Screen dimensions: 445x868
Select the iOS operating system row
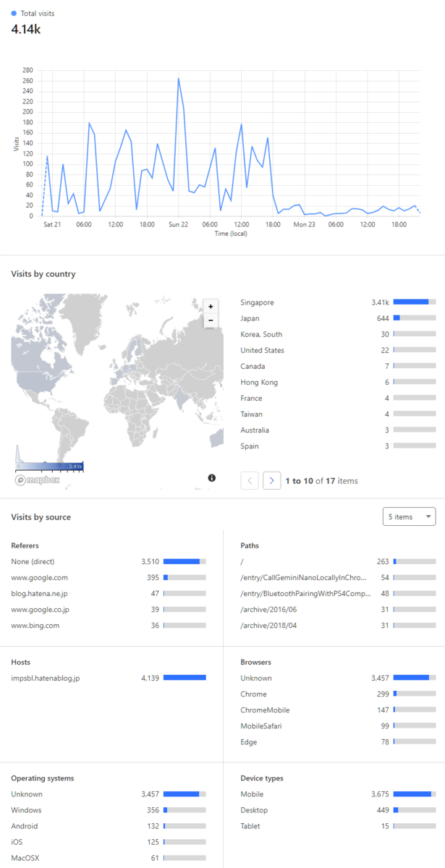(x=109, y=842)
